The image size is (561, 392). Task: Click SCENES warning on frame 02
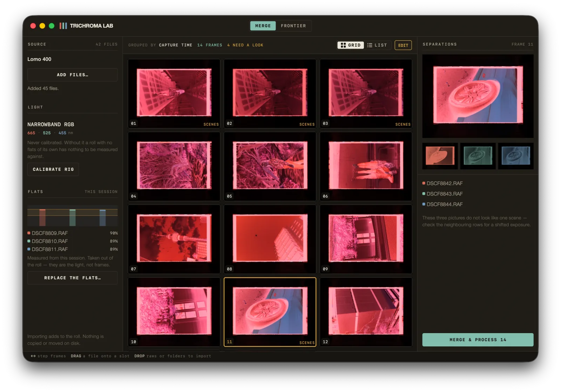307,124
